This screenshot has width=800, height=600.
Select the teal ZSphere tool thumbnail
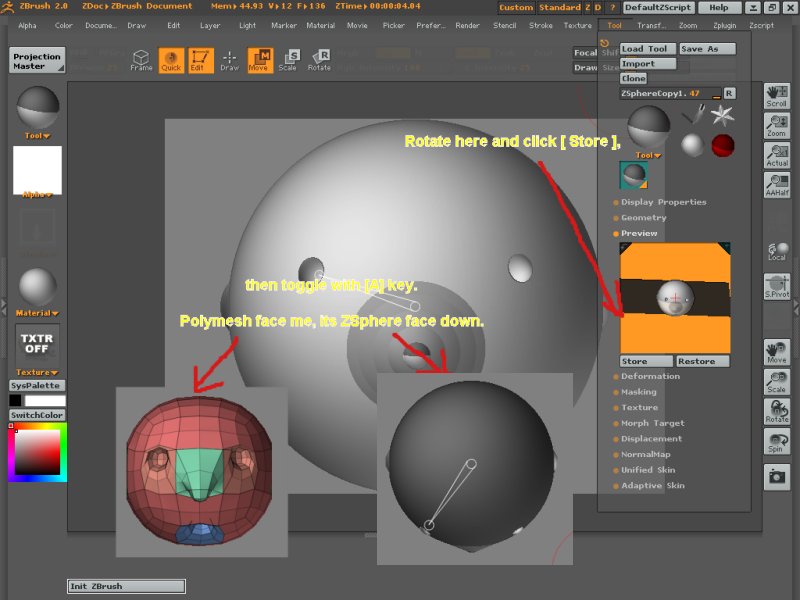[x=634, y=175]
